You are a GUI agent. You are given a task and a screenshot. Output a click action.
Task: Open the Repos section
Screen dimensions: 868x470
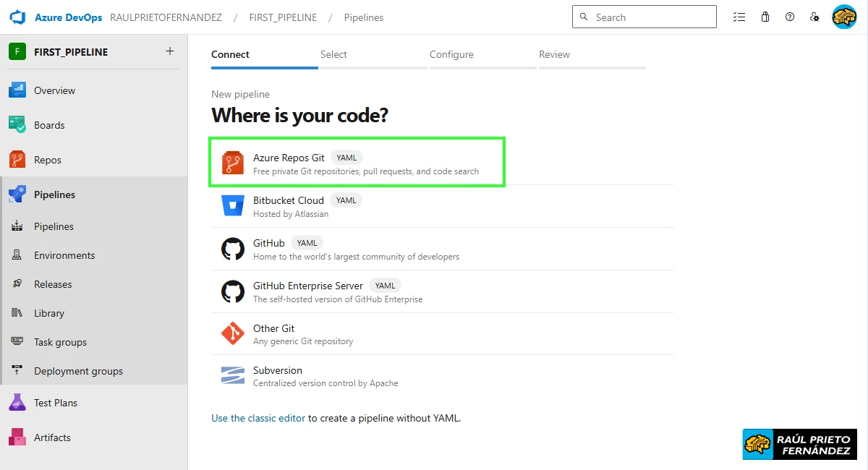coord(47,159)
